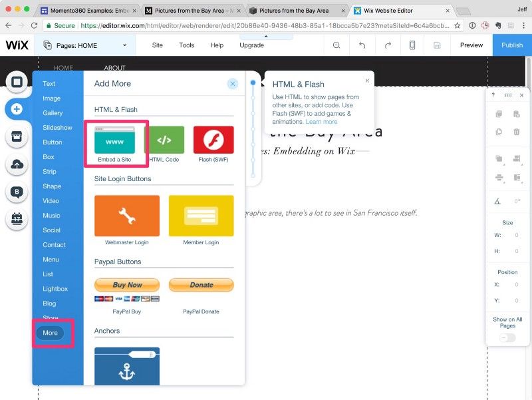
Task: Select Social in the Add panel
Action: (x=52, y=230)
